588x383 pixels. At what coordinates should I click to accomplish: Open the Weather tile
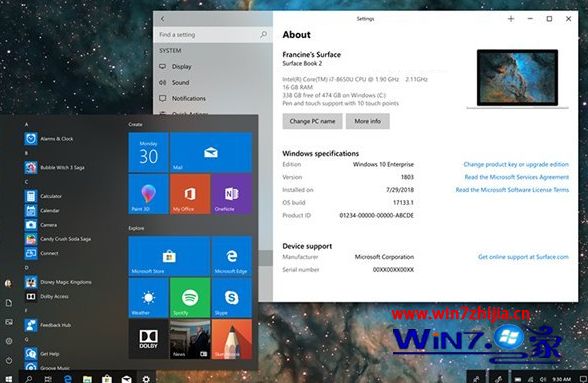148,298
